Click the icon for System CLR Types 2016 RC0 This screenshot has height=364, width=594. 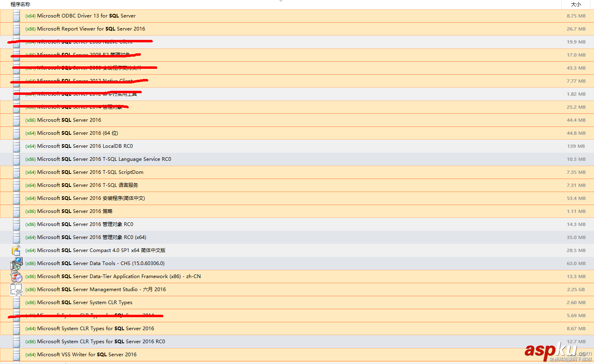[16, 342]
